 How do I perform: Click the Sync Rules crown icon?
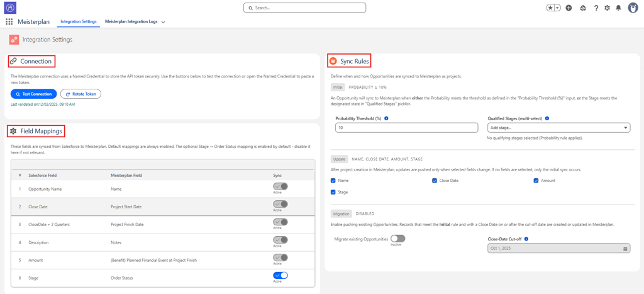tap(333, 61)
